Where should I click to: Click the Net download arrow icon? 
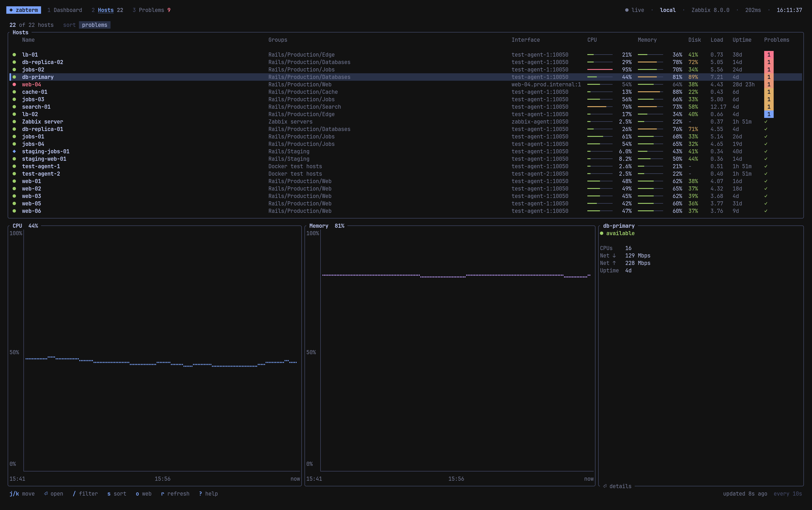614,255
